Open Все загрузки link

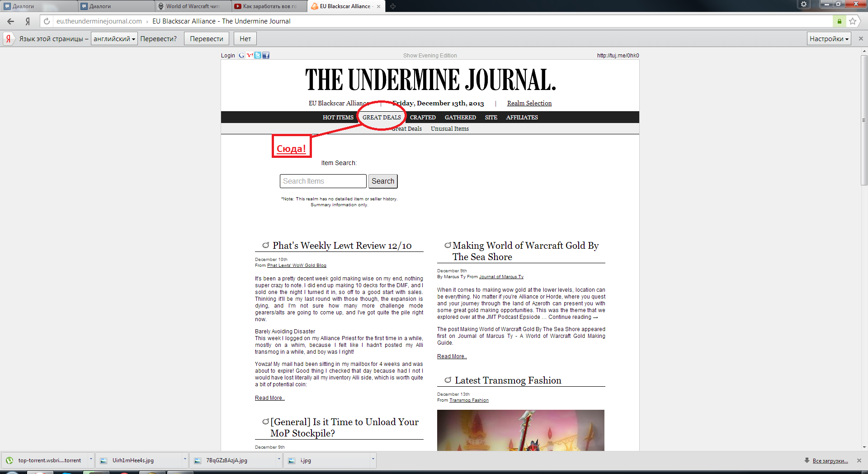(830, 461)
